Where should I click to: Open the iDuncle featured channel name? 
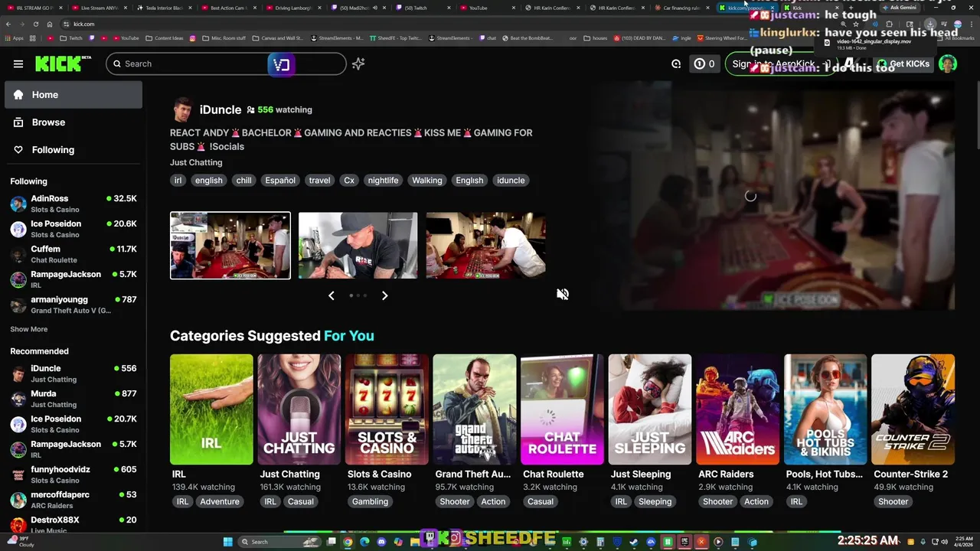[x=220, y=109]
